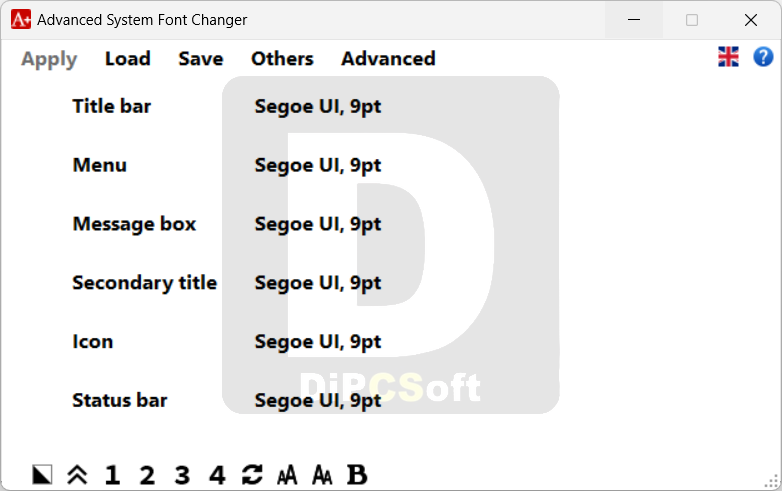
Task: Open the Others menu
Action: 282,59
